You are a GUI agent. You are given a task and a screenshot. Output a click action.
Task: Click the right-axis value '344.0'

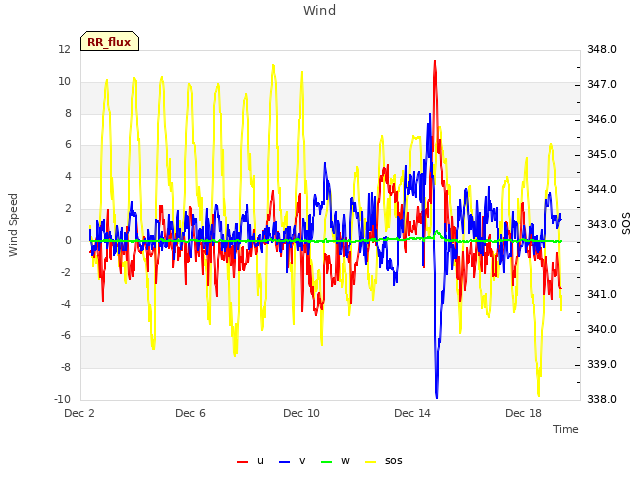[x=602, y=189]
